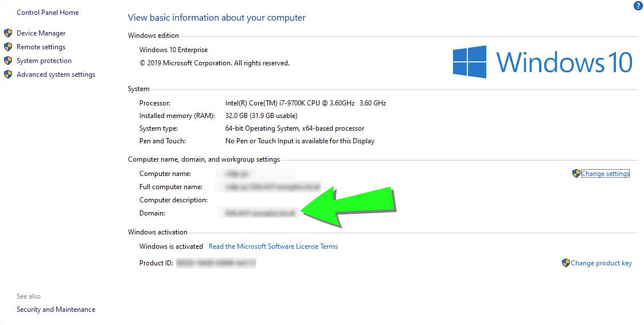Click the Windows activation section header

point(157,232)
